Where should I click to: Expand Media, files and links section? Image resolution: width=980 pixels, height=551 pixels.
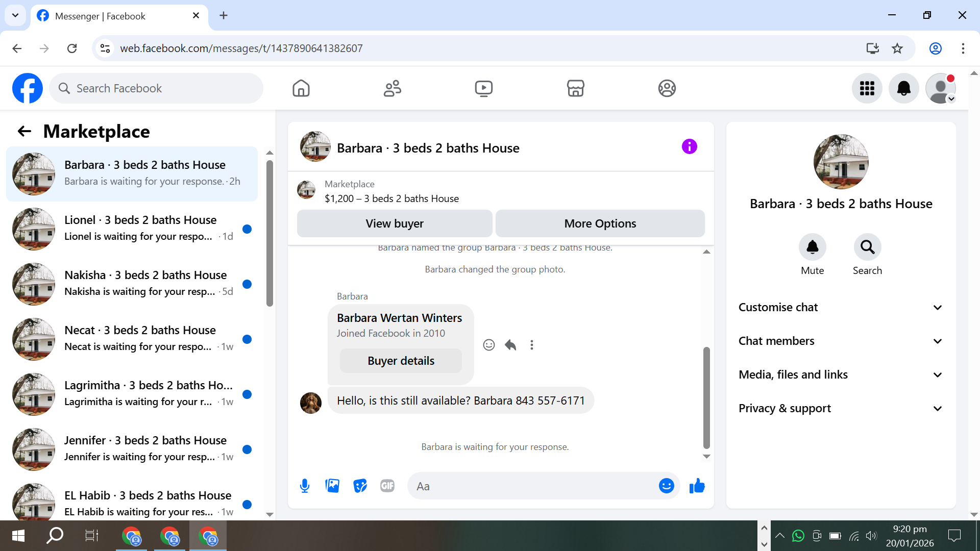[x=841, y=374]
